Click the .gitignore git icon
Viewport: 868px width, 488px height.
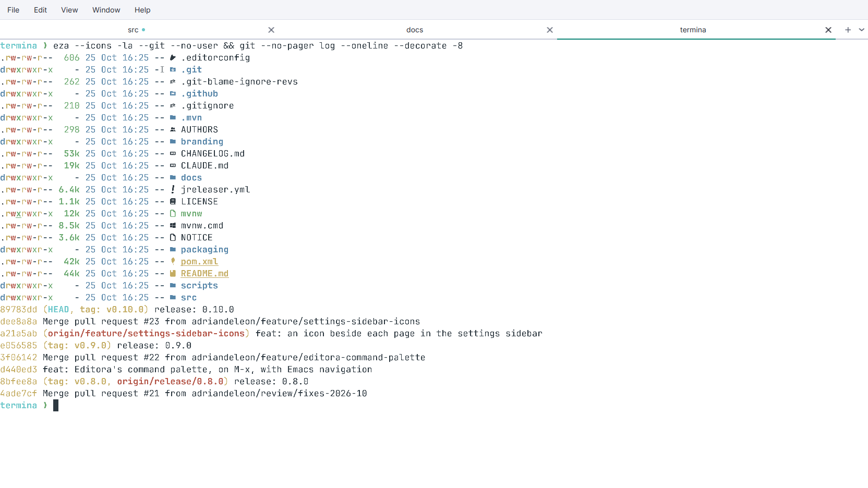pos(173,106)
